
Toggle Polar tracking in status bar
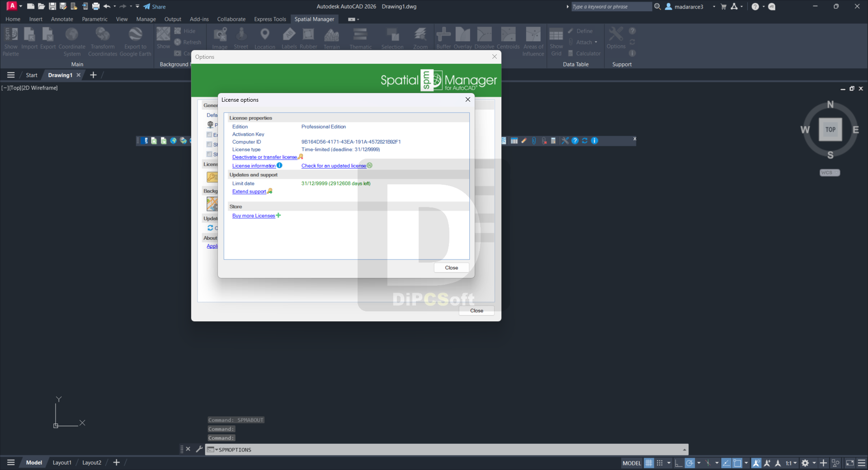click(x=689, y=463)
